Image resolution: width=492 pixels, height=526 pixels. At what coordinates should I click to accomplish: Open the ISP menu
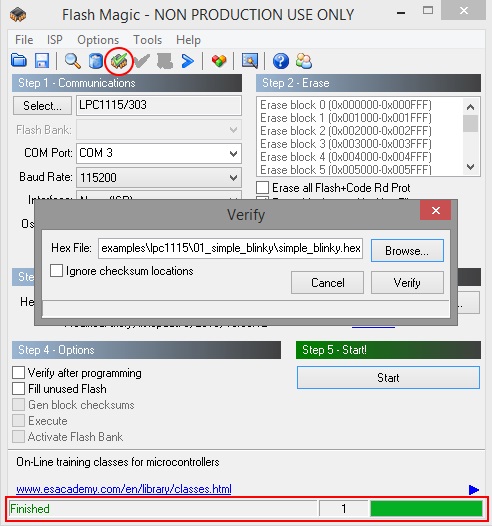55,40
